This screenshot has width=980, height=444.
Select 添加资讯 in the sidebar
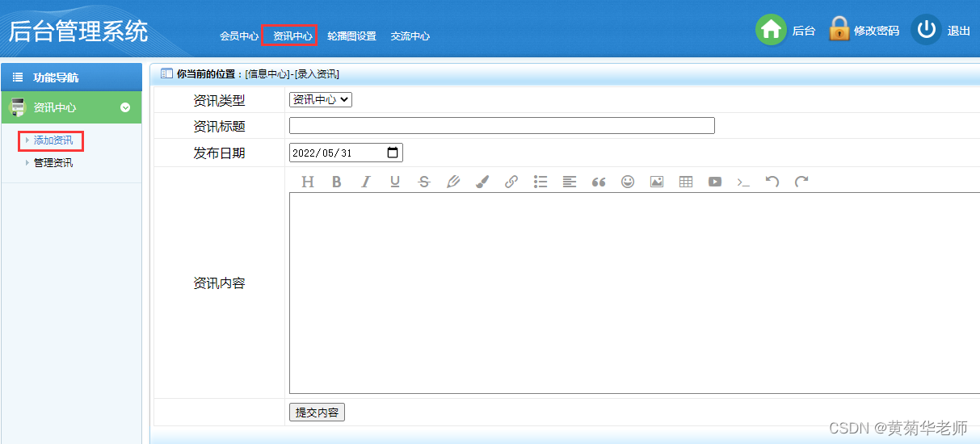point(53,140)
